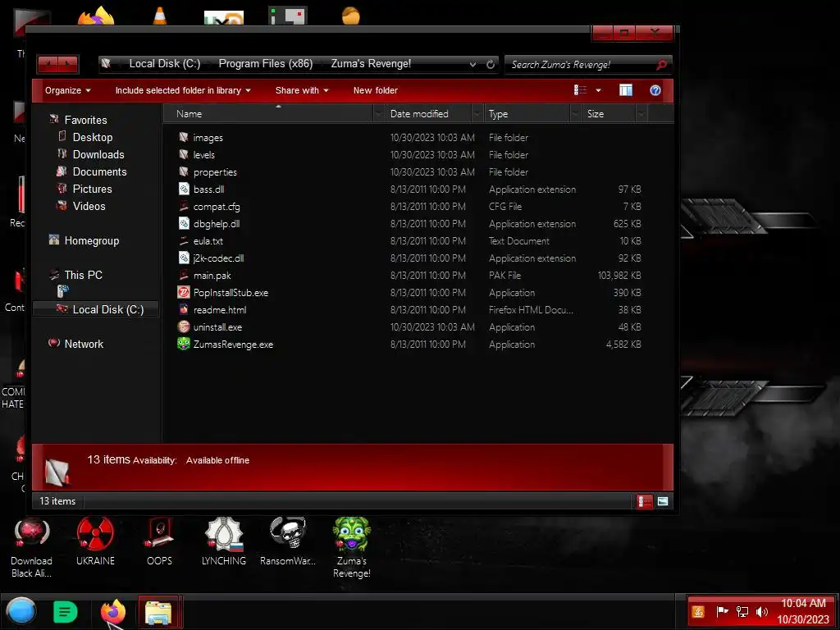Select Pictures in navigation pane
840x630 pixels.
[x=92, y=189]
